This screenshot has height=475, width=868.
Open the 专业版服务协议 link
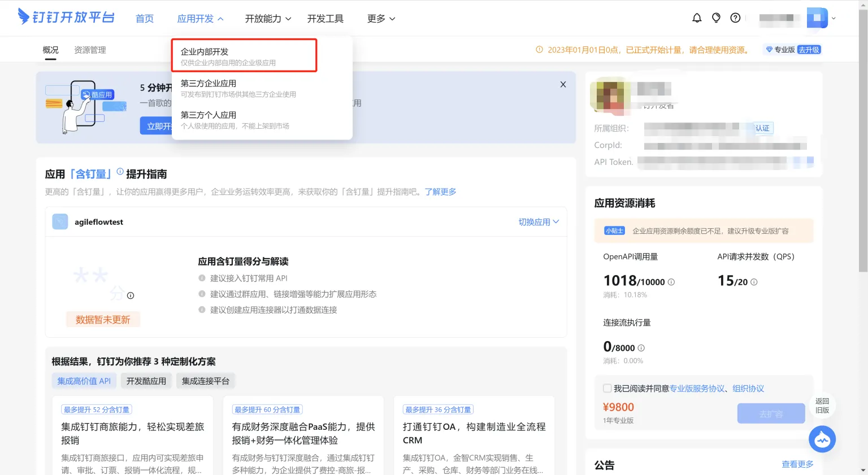click(697, 389)
